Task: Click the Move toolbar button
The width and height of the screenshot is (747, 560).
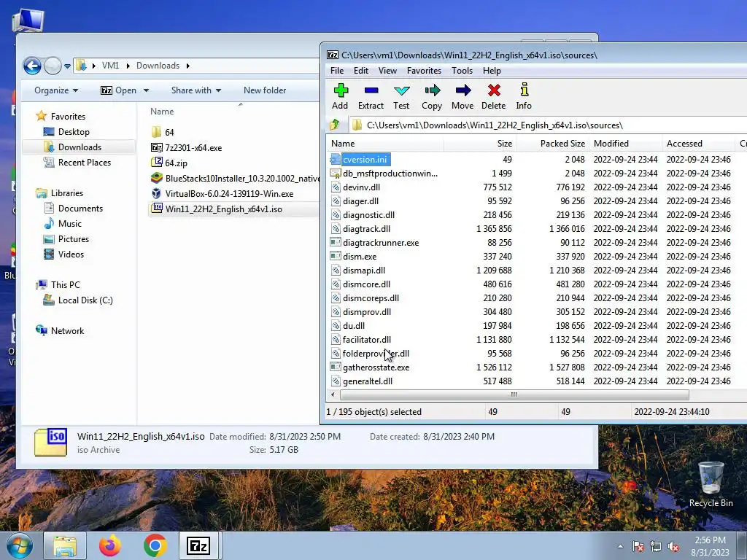Action: [x=462, y=97]
